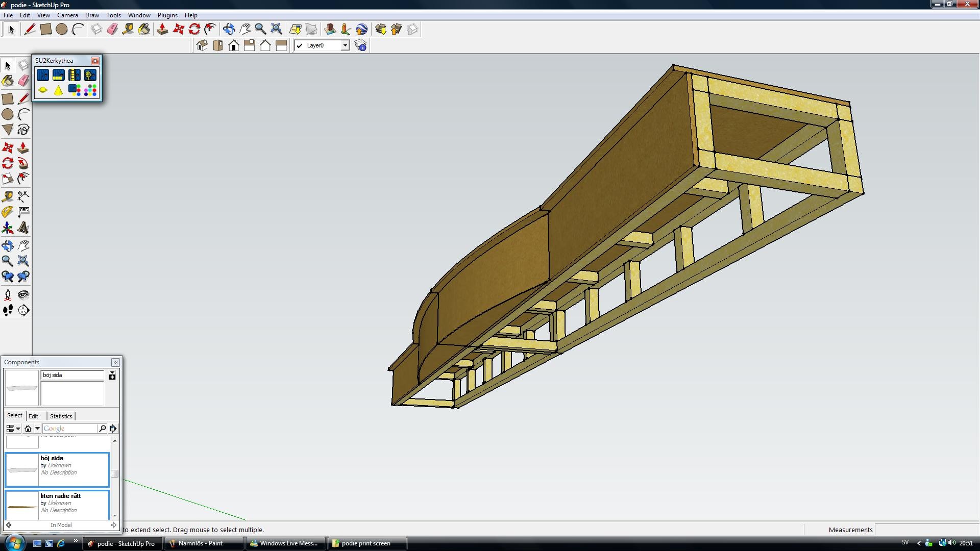Click Components In Model home button

coord(28,429)
